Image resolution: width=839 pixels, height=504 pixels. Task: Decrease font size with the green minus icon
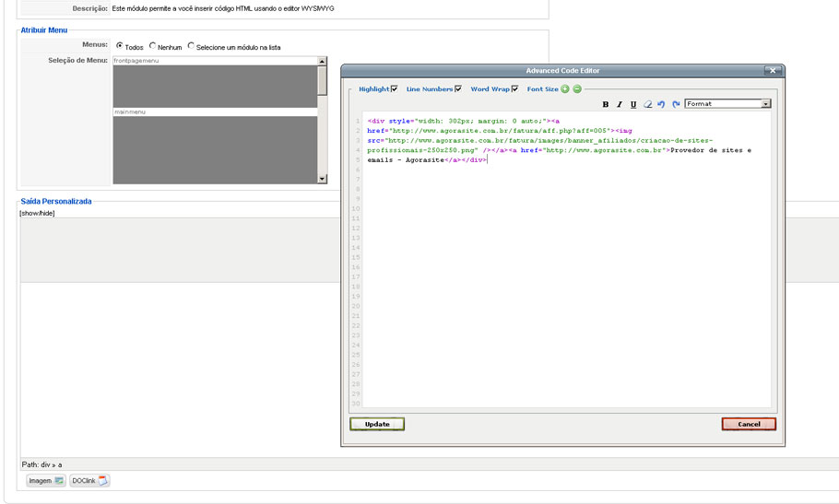tap(577, 89)
